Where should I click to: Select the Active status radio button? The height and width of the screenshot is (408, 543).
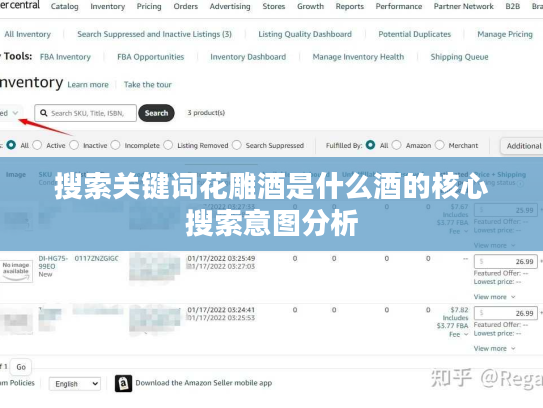[x=37, y=145]
